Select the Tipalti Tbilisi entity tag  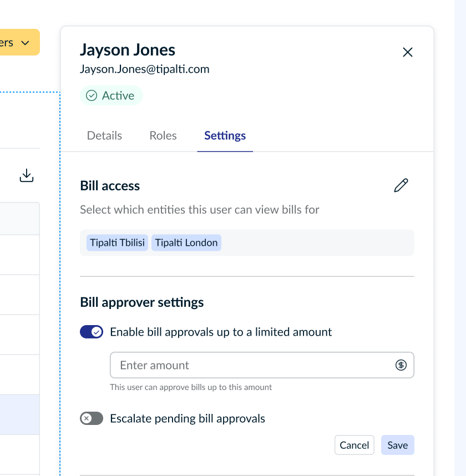(x=117, y=242)
